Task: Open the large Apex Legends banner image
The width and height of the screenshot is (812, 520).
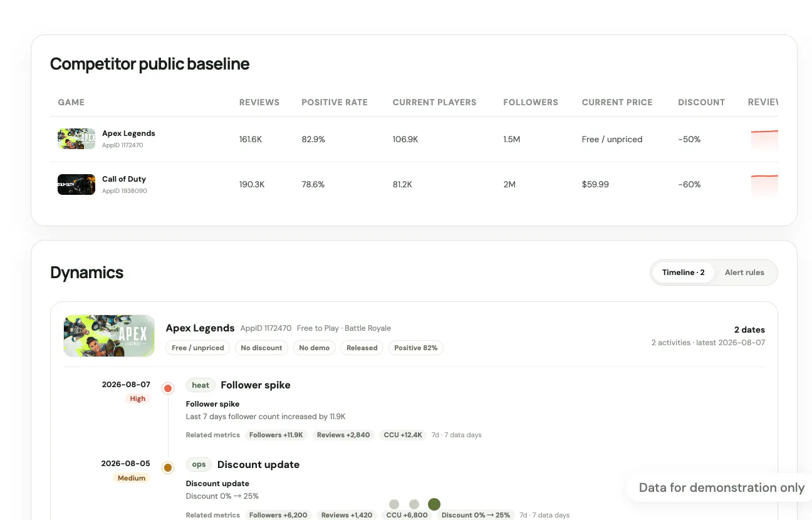Action: pos(109,336)
